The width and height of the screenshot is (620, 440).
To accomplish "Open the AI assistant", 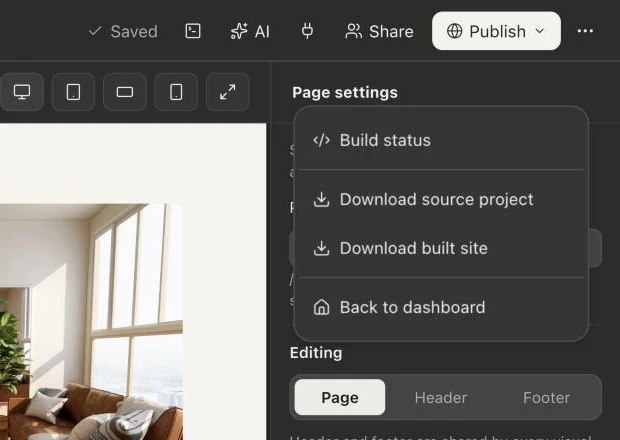I will (250, 31).
